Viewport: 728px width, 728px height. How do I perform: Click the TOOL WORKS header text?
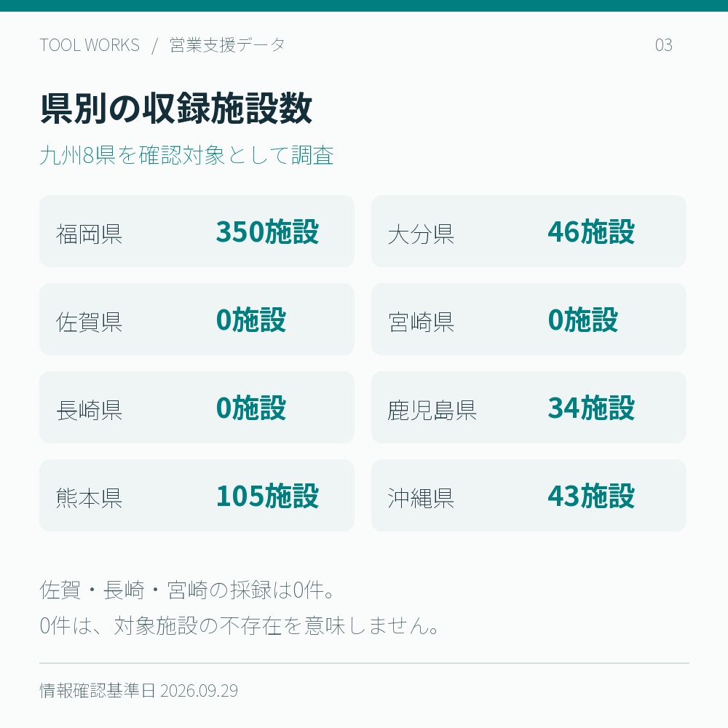pos(90,45)
